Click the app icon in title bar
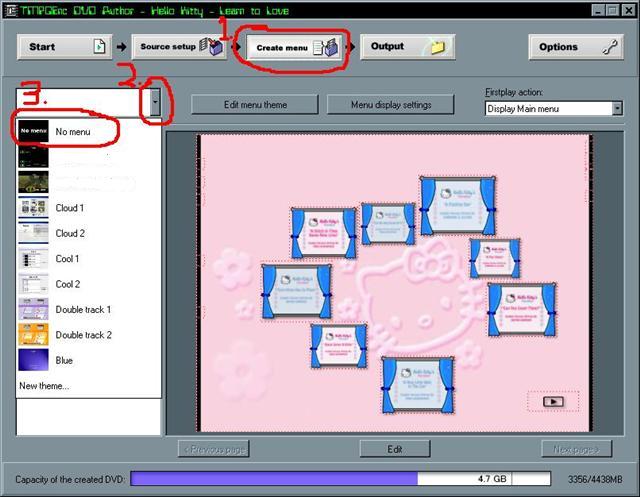Viewport: 640px width, 497px height. tap(11, 10)
